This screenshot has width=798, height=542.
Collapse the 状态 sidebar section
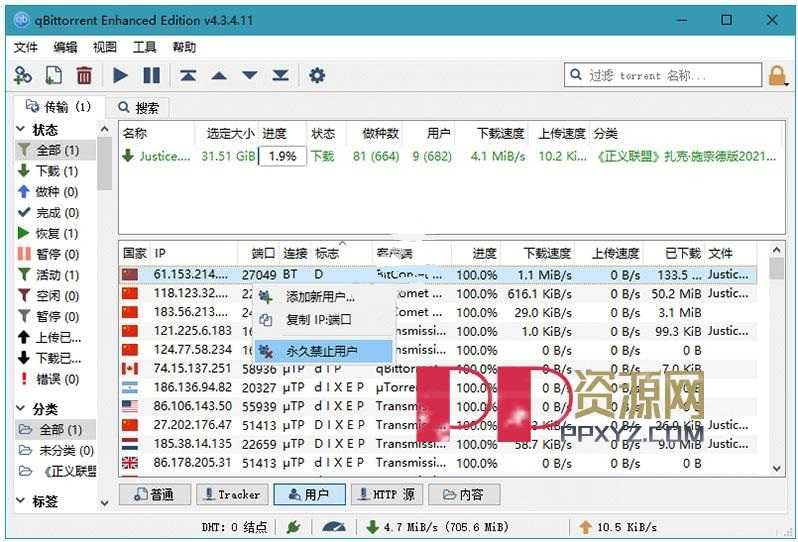(x=21, y=129)
